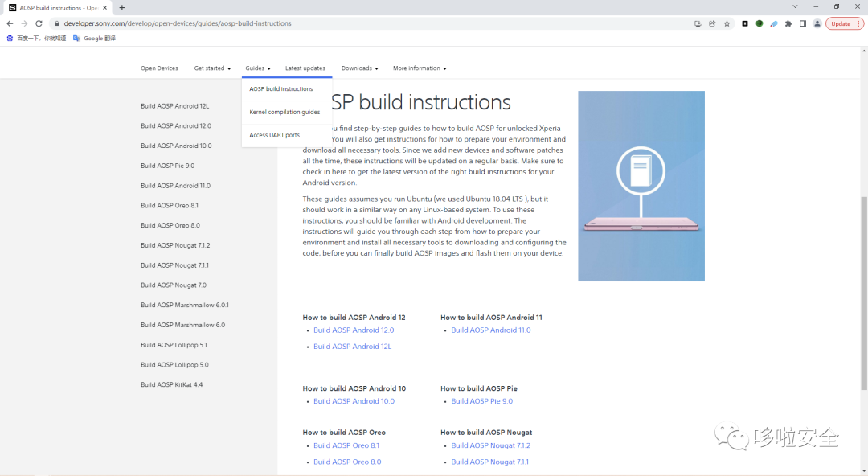This screenshot has width=868, height=476.
Task: Expand the More information dropdown
Action: click(420, 68)
